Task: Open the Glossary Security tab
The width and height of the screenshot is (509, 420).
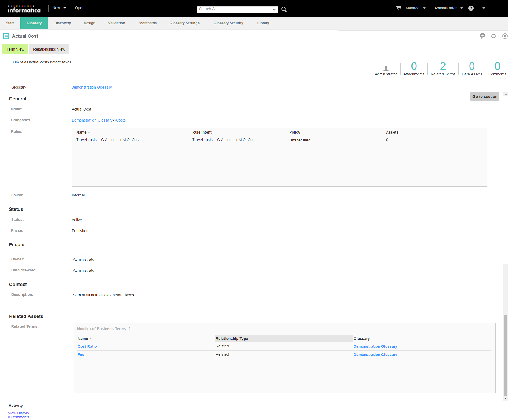Action: [x=228, y=23]
